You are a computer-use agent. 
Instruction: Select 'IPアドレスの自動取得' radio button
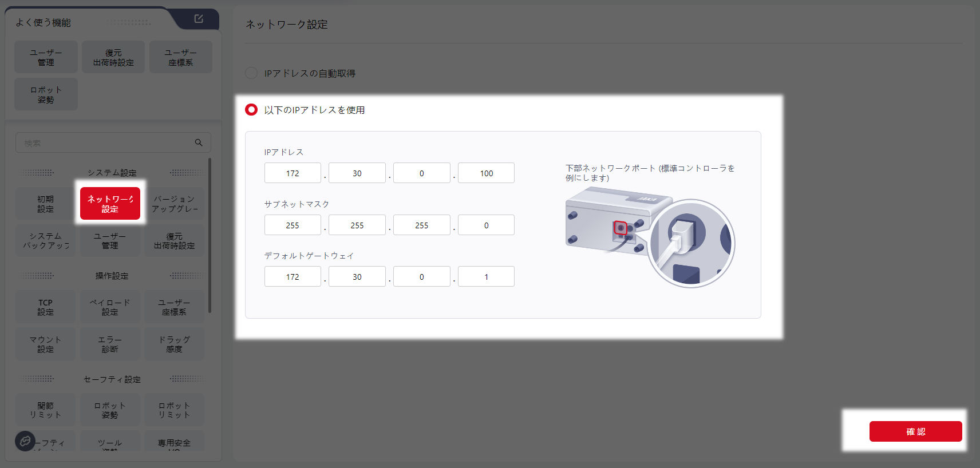[251, 73]
